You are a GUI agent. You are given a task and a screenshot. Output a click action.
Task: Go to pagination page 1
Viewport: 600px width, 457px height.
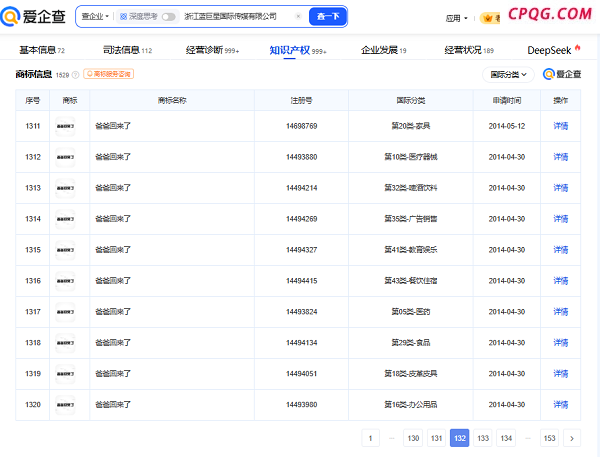370,438
